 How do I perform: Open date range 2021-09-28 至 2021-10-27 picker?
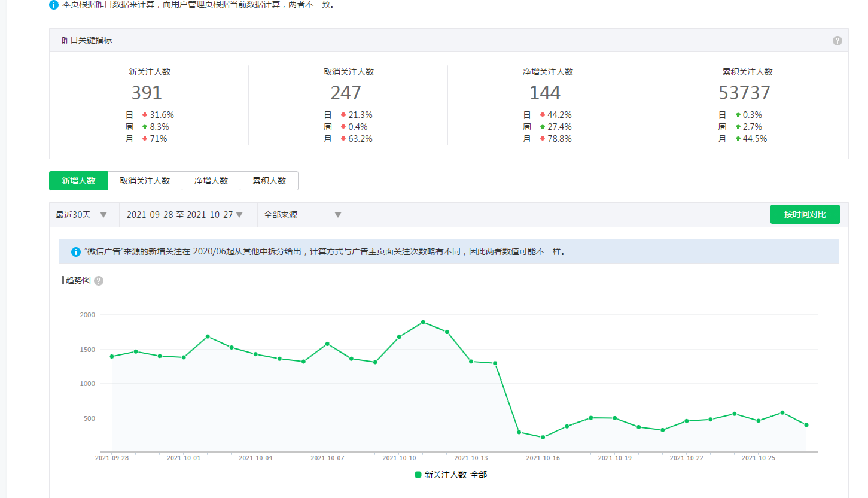point(185,215)
